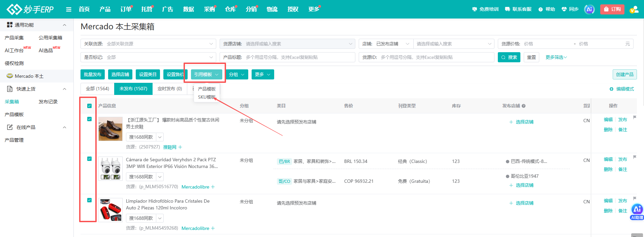Open 免费培训 training icon
644x237 pixels.
point(475,9)
